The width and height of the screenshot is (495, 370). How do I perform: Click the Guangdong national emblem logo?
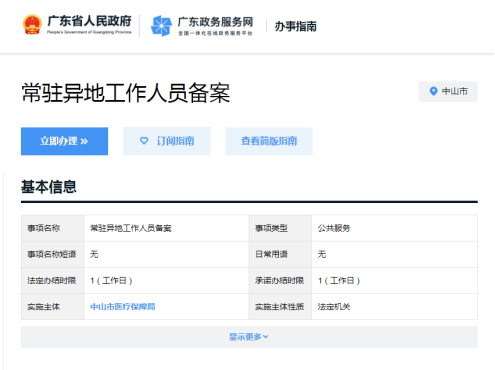[32, 25]
